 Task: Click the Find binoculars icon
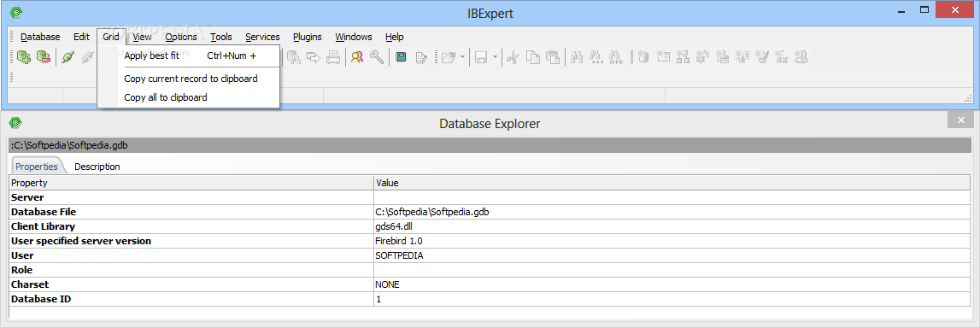(577, 57)
